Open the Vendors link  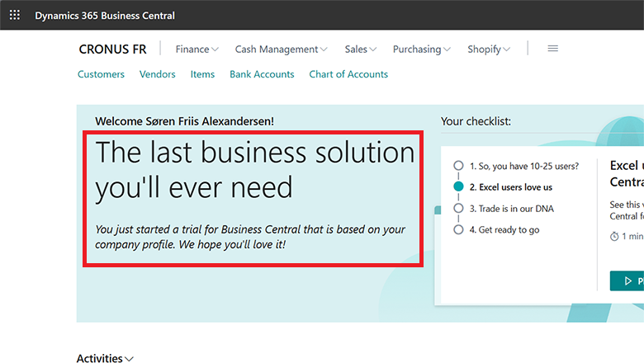click(x=158, y=74)
